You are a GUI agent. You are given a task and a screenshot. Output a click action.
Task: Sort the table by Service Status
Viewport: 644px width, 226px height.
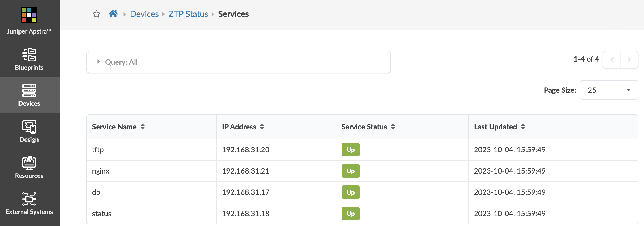pyautogui.click(x=393, y=127)
